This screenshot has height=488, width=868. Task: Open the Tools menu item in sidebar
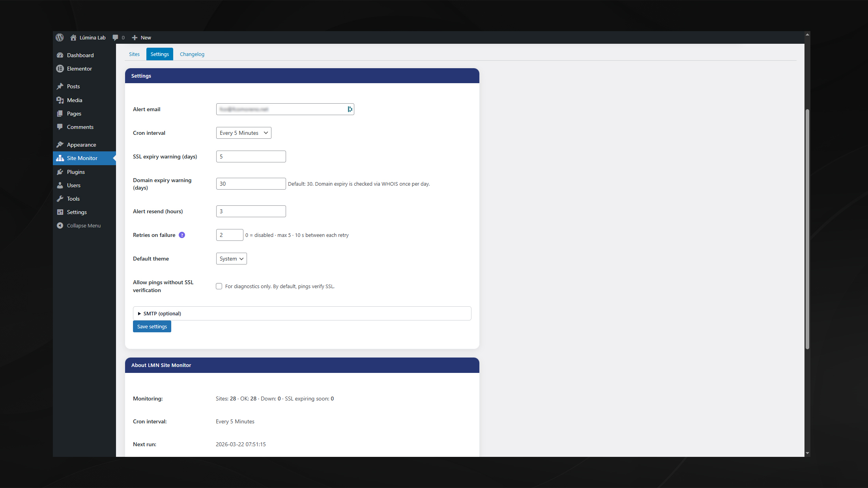[x=73, y=199]
